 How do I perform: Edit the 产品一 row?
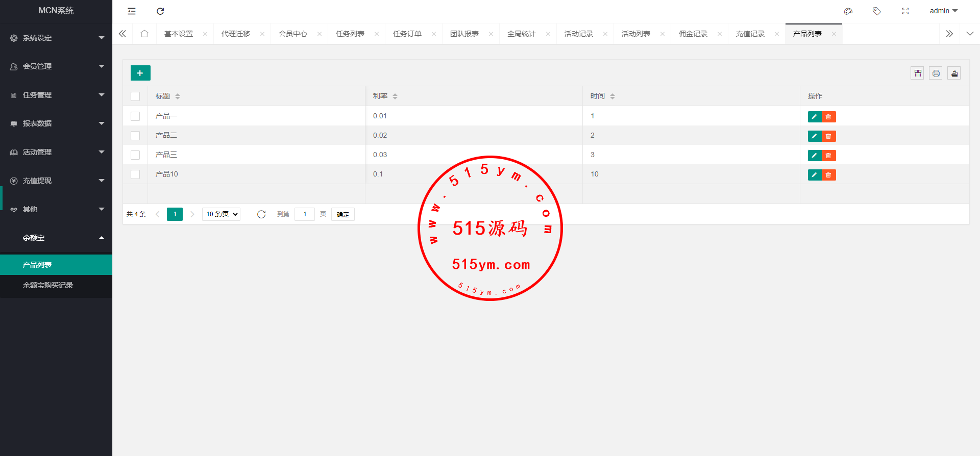(814, 117)
